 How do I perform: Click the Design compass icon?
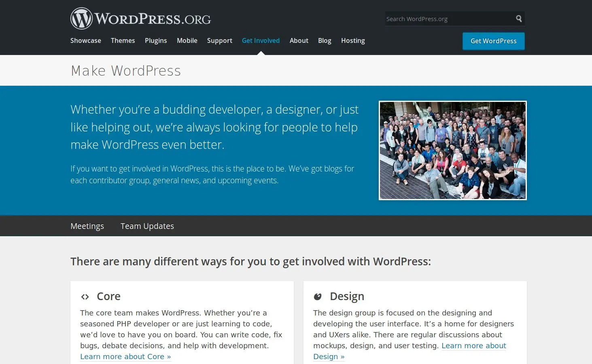[318, 296]
